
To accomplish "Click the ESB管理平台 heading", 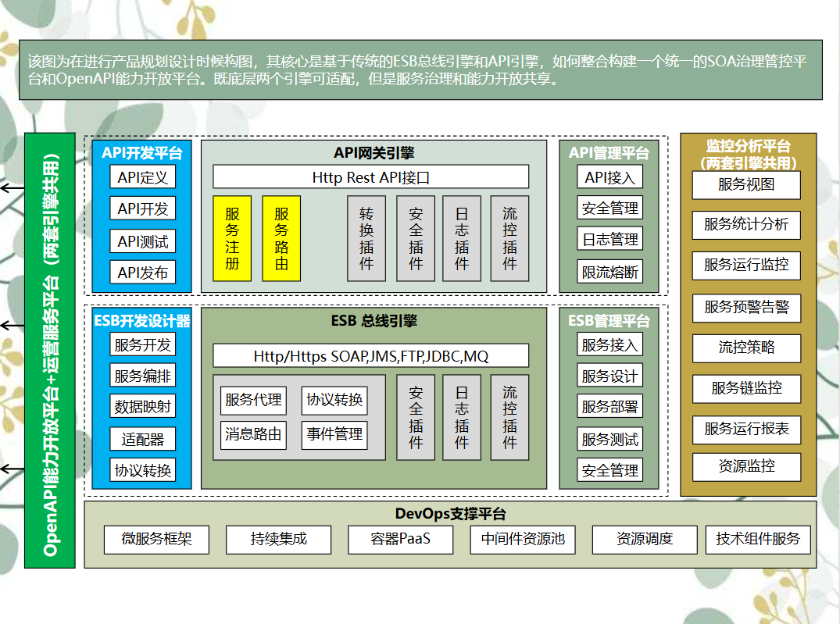I will click(x=609, y=321).
